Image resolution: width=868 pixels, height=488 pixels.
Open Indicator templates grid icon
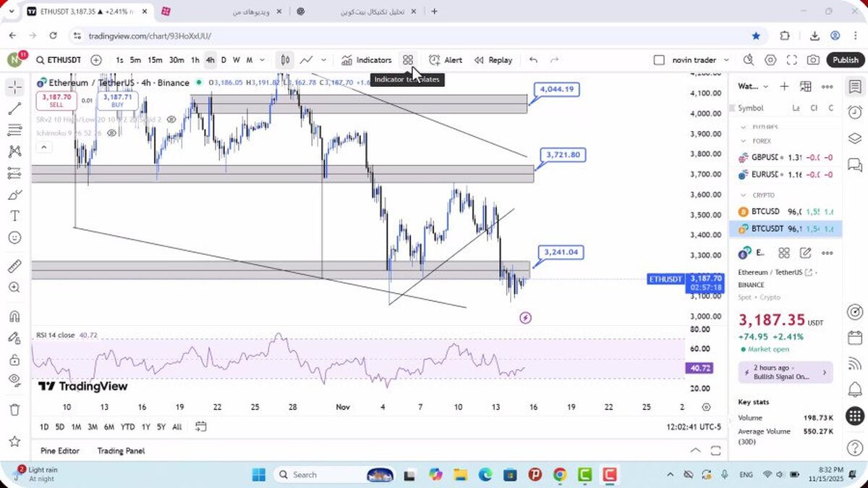point(408,60)
